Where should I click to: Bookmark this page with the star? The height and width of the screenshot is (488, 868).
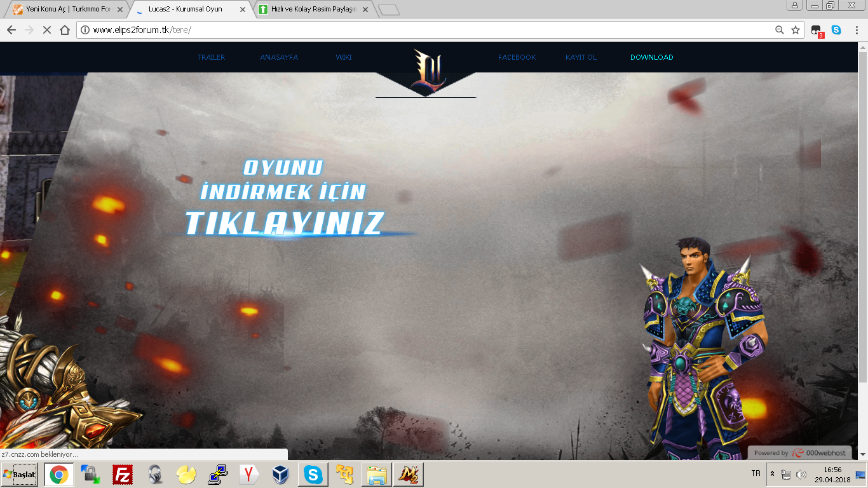[x=796, y=30]
